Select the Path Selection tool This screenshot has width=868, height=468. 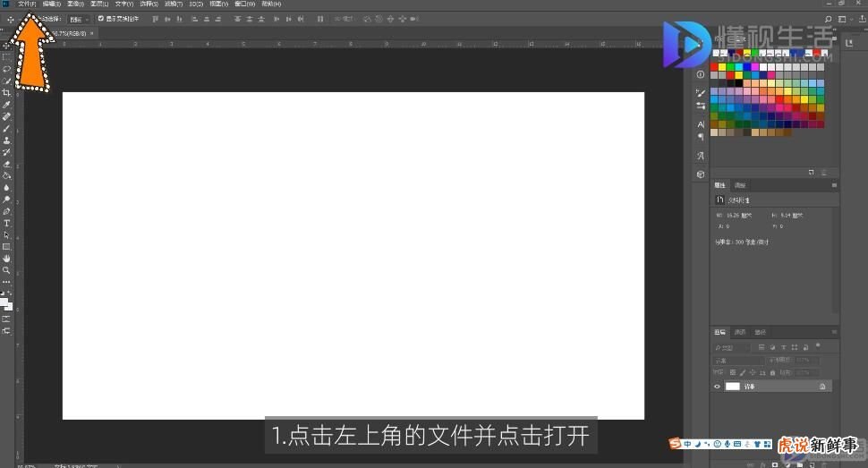click(x=6, y=234)
